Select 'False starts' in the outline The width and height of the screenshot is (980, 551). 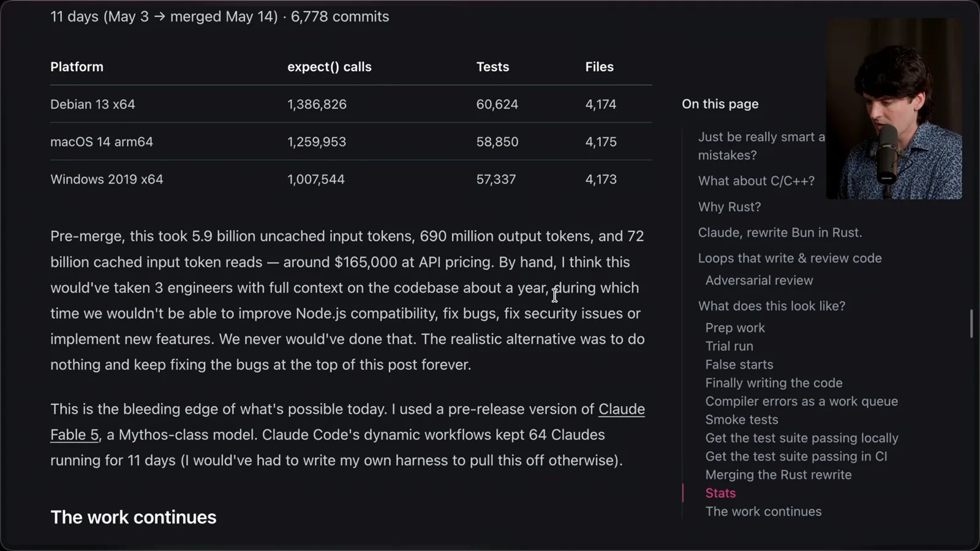pyautogui.click(x=739, y=365)
